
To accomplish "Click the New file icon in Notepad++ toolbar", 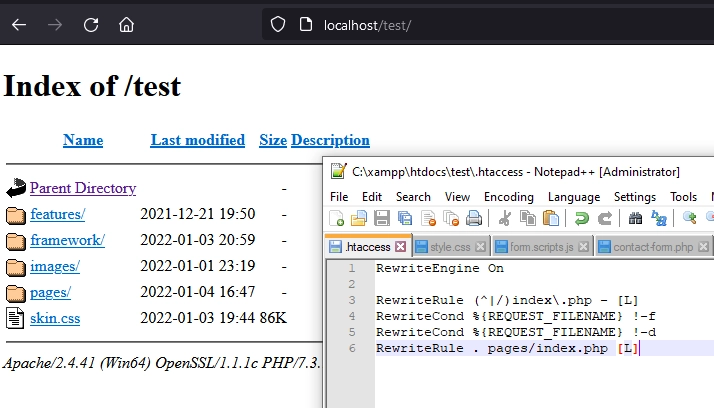I will click(336, 219).
